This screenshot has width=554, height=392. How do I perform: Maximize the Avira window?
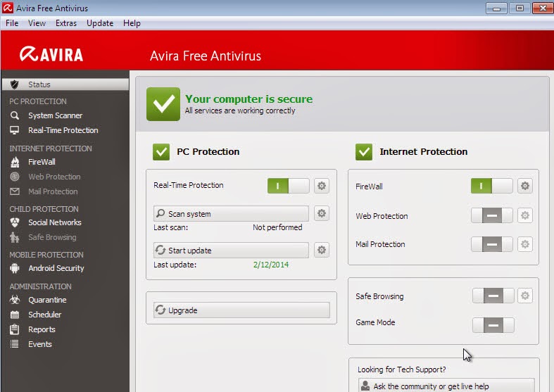tap(520, 8)
